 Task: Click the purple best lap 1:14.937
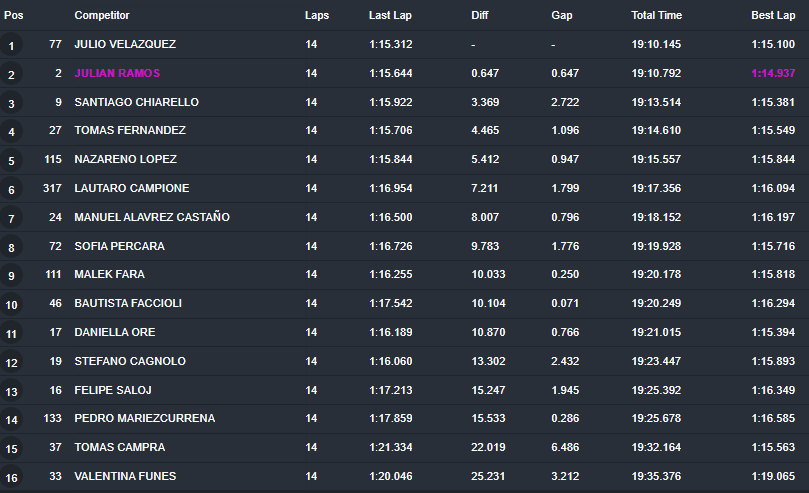click(x=773, y=73)
